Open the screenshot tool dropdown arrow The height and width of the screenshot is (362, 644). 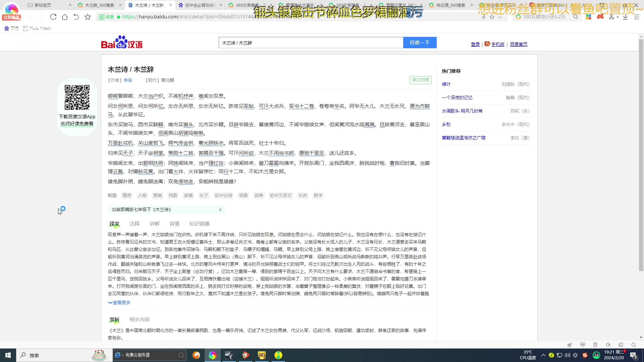pos(618,17)
